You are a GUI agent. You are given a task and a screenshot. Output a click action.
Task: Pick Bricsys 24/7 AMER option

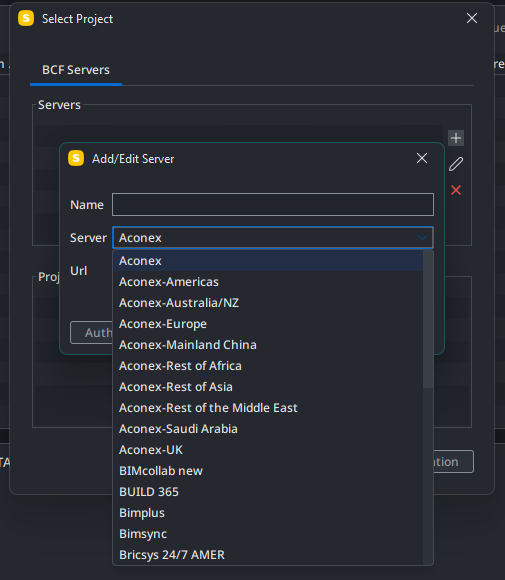pyautogui.click(x=268, y=555)
